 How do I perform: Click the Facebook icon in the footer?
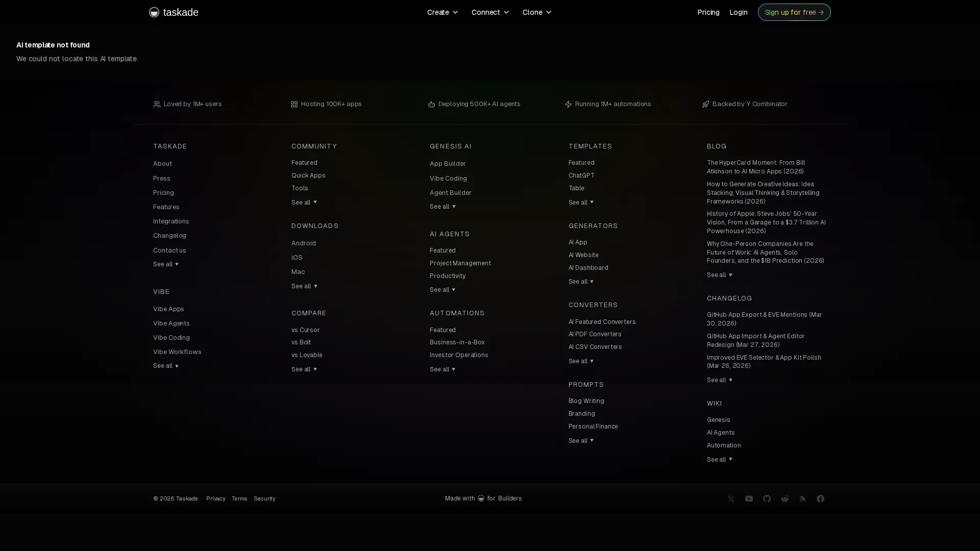820,498
